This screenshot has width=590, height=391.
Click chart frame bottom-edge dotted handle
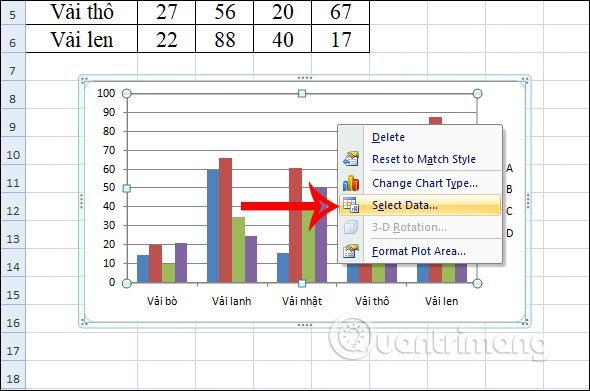pos(304,325)
